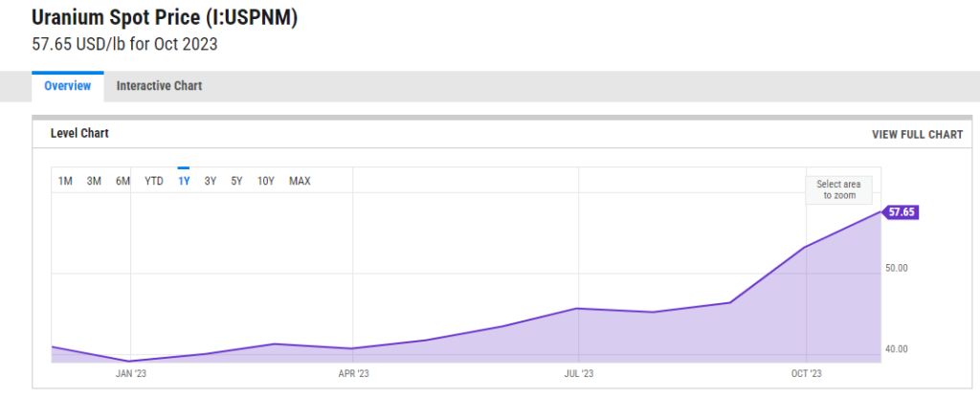Switch to the Overview tab

coord(68,86)
